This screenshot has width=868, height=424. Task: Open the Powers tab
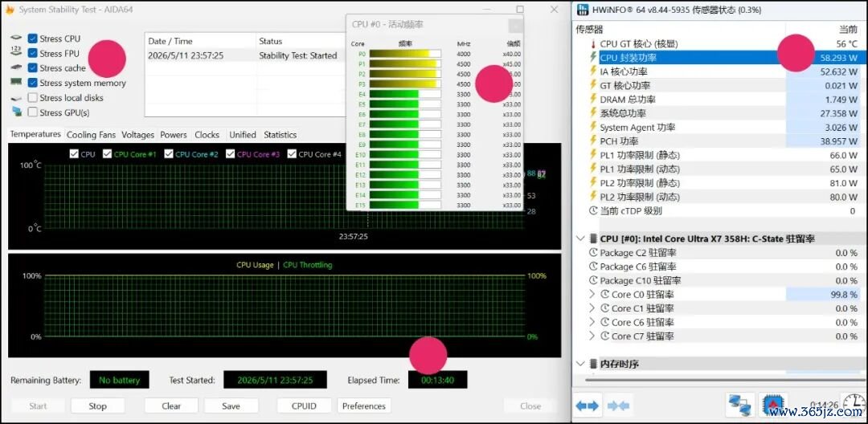tap(174, 135)
